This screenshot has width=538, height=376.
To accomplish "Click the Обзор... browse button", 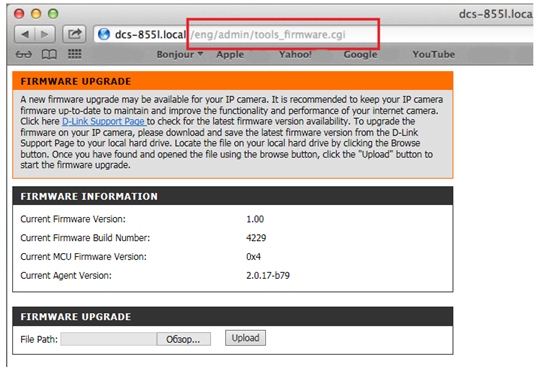I will click(x=183, y=339).
